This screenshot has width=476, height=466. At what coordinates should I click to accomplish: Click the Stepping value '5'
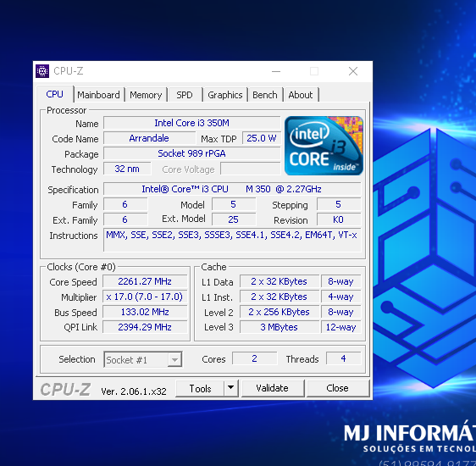[339, 204]
